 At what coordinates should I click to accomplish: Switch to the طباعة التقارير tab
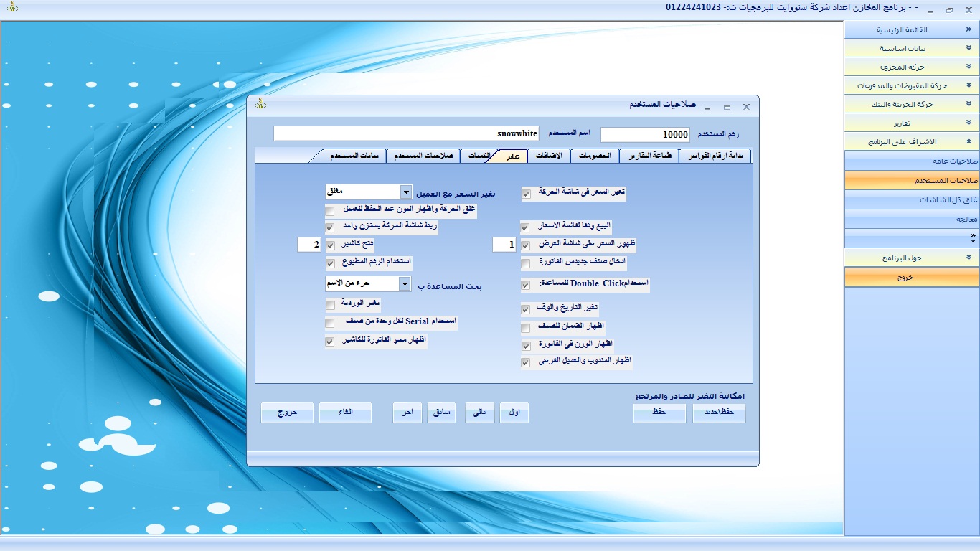650,156
